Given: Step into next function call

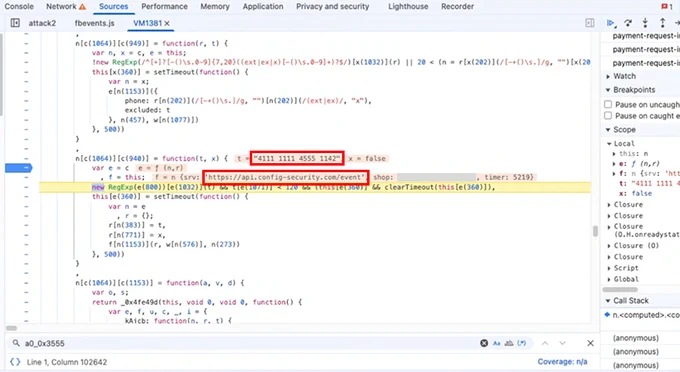Looking at the screenshot, I should tap(645, 23).
